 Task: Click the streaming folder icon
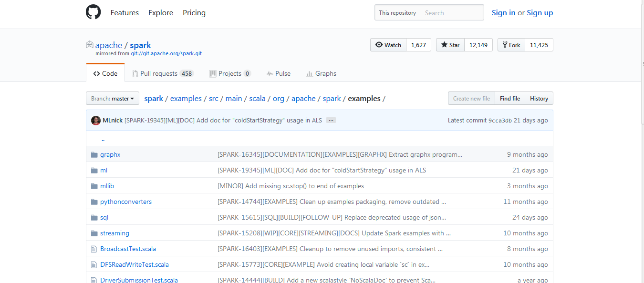(94, 233)
